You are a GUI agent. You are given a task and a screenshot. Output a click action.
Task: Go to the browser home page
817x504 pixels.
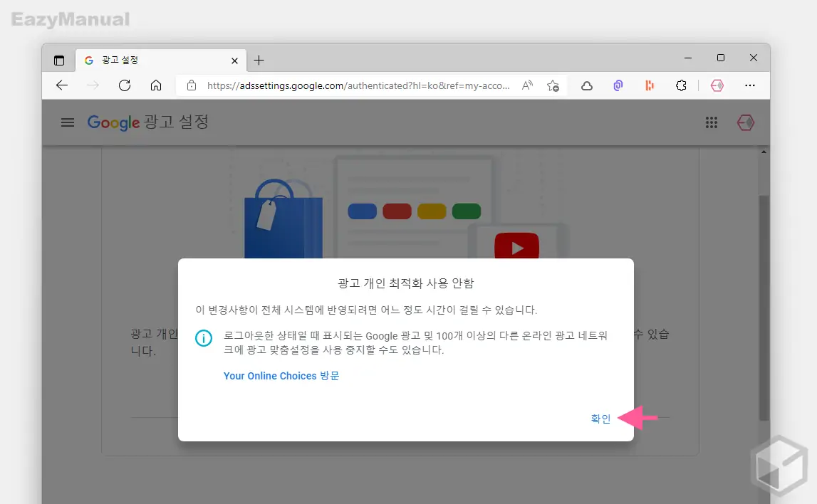tap(156, 85)
